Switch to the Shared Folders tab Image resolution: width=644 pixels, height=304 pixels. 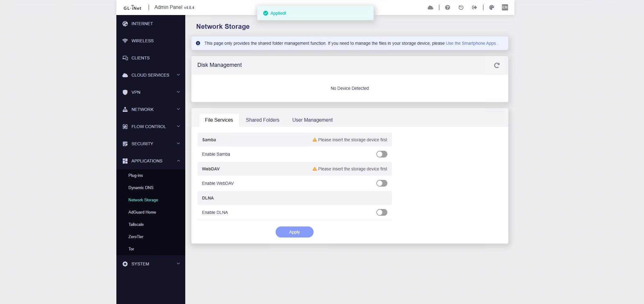[262, 120]
